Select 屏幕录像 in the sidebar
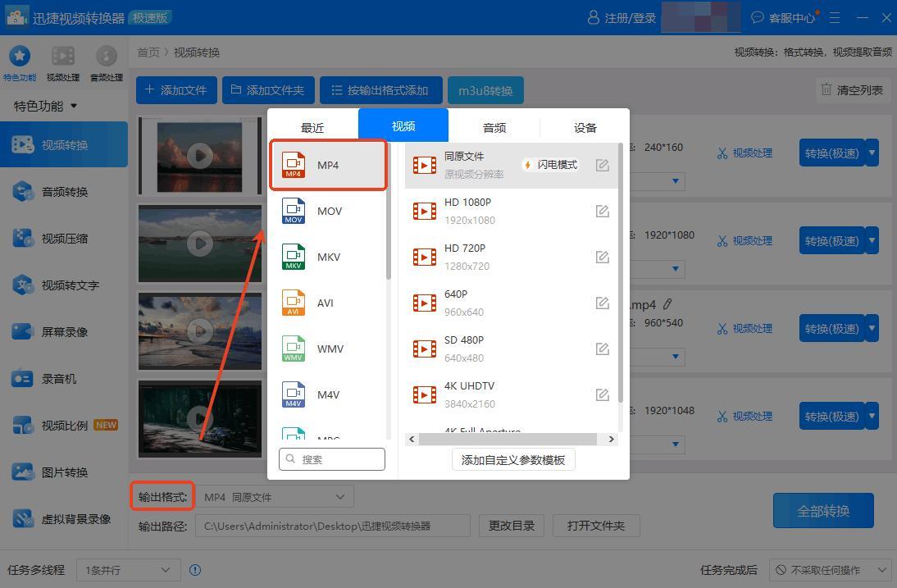Viewport: 897px width, 588px height. (x=64, y=332)
